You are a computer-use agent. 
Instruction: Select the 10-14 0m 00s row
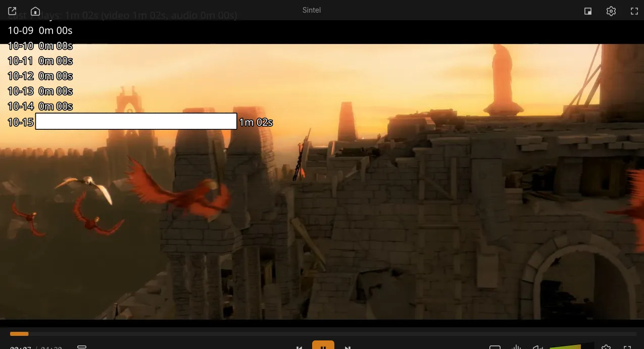40,107
